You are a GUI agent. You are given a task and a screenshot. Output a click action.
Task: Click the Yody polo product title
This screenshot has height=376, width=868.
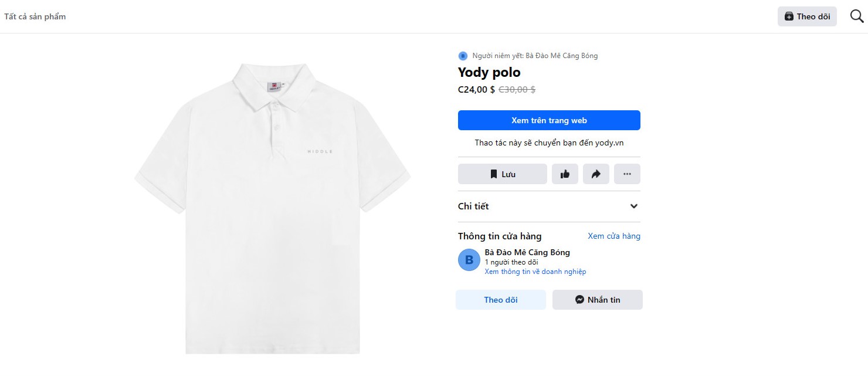click(489, 73)
